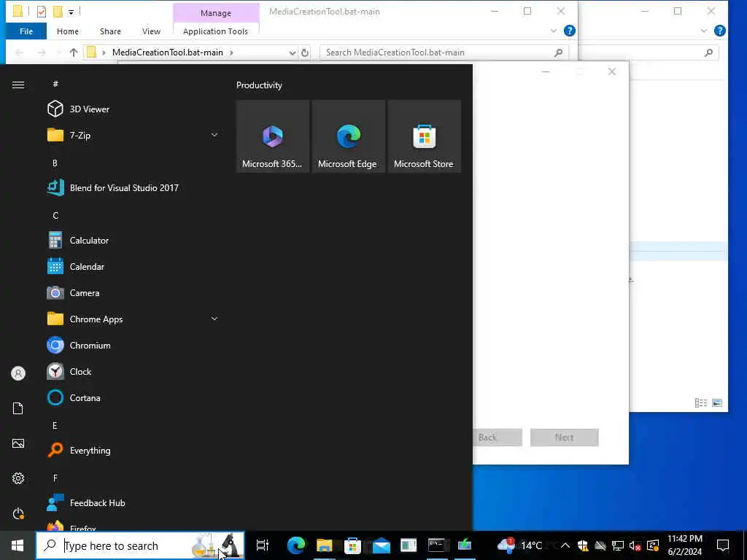The height and width of the screenshot is (560, 747).
Task: Select the Productivity group heading
Action: 259,85
